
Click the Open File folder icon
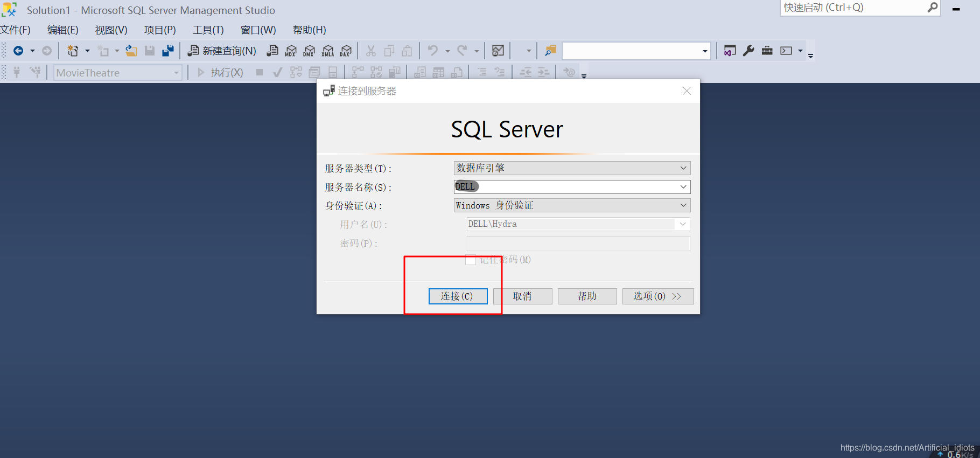point(131,51)
